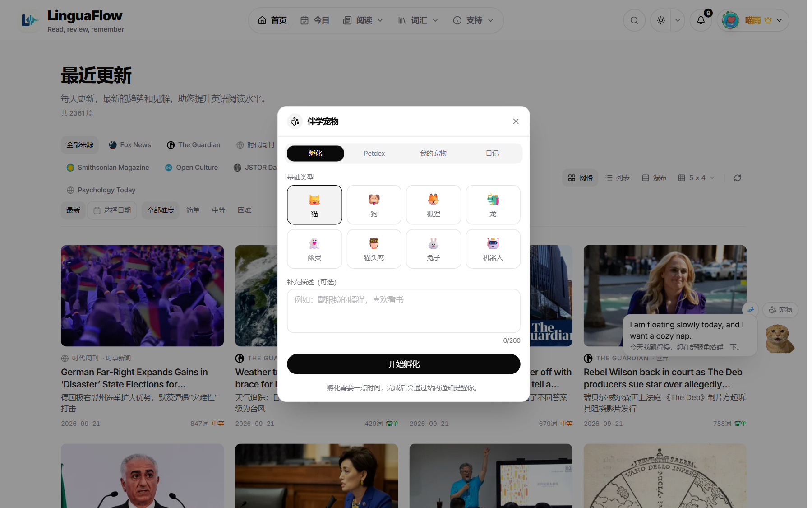Open the German Far-Right election crowd thumbnail

[x=142, y=296]
